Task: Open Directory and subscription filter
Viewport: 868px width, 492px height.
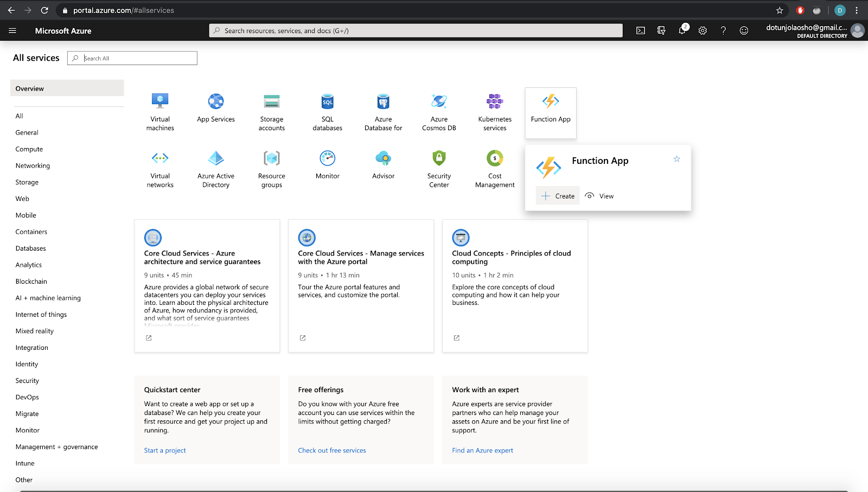Action: [661, 31]
